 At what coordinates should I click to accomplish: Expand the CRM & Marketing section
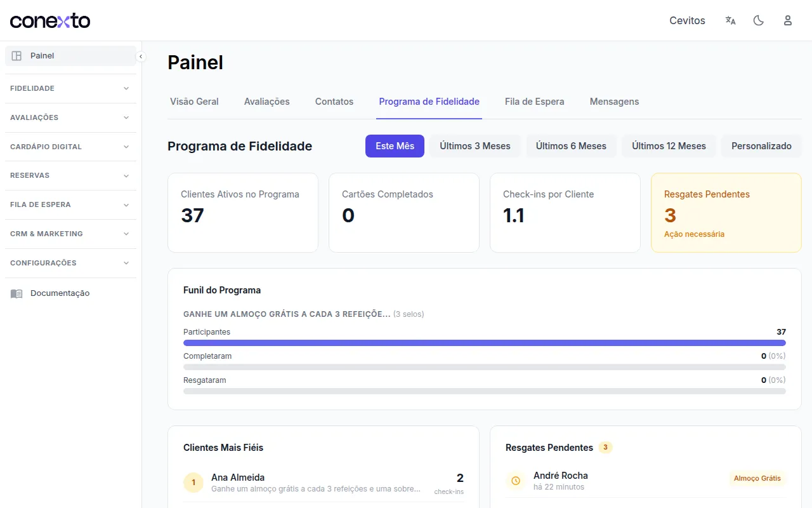click(x=70, y=234)
